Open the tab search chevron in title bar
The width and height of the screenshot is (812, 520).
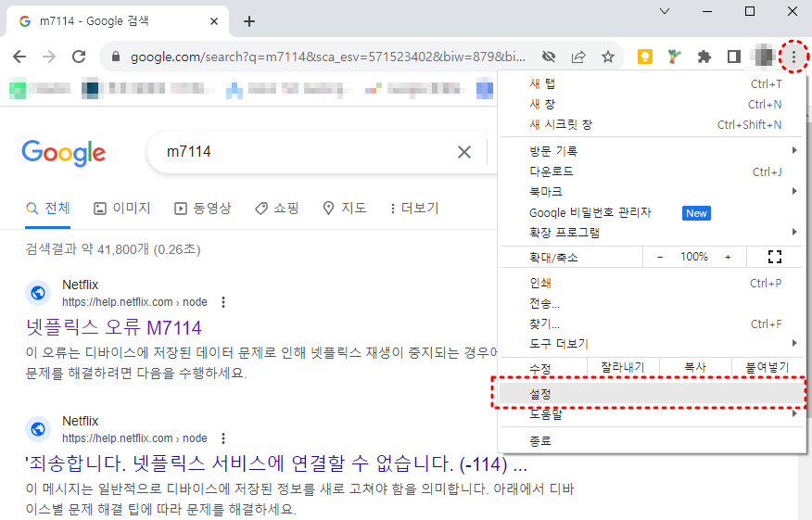[x=665, y=11]
